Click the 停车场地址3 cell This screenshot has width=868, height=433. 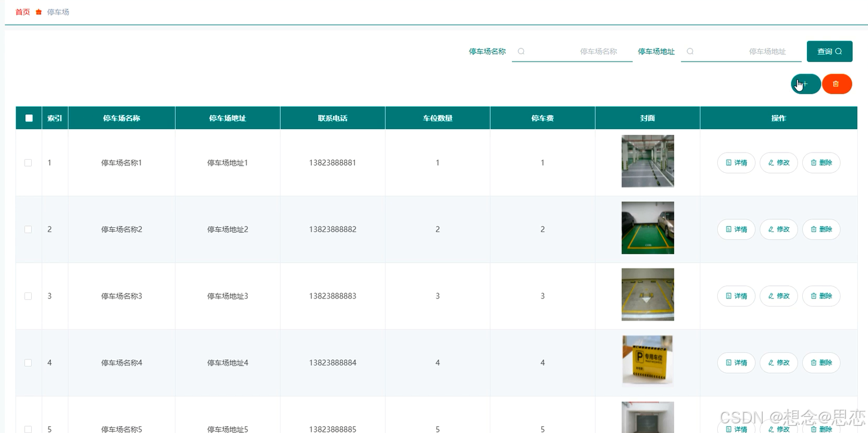point(227,296)
